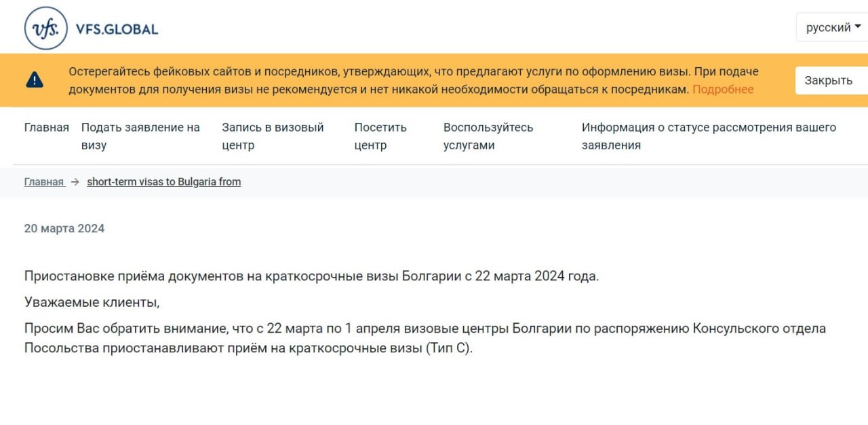Click the Приостановке приёма документов headline
The image size is (868, 425).
coord(312,276)
